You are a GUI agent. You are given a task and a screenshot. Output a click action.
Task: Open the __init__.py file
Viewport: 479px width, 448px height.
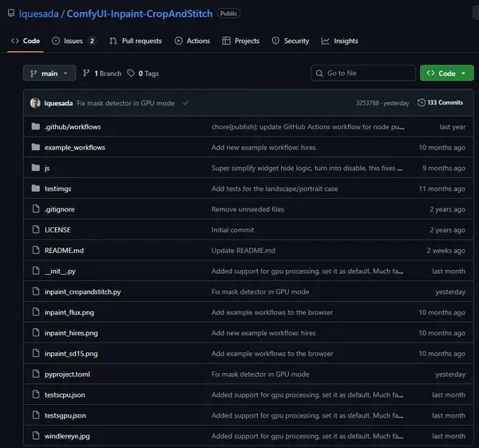[60, 271]
